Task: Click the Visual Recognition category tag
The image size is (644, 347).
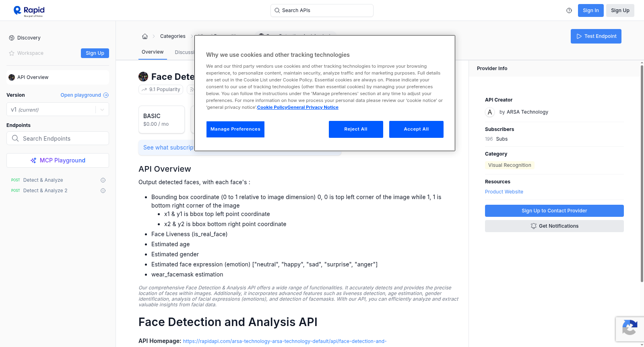Action: pos(510,165)
